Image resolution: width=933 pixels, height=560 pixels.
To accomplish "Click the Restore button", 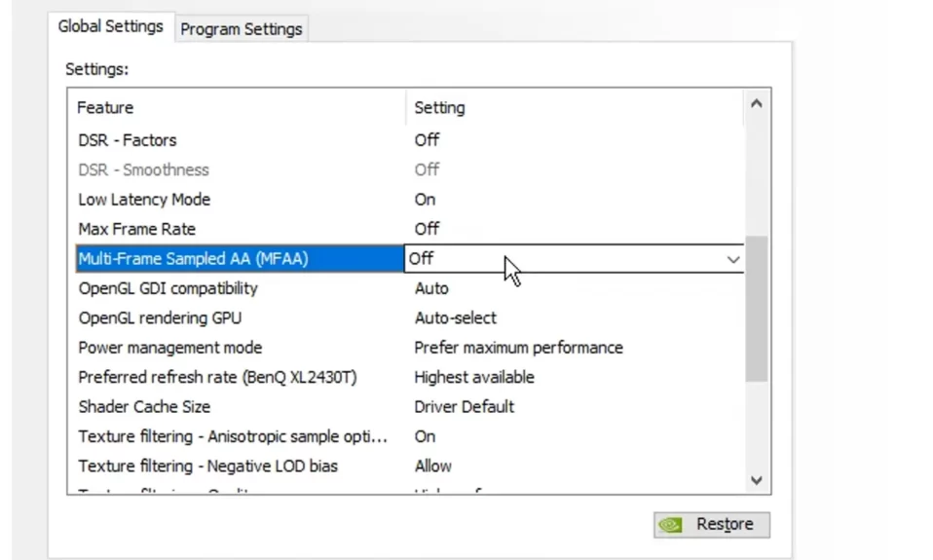I will pyautogui.click(x=712, y=524).
